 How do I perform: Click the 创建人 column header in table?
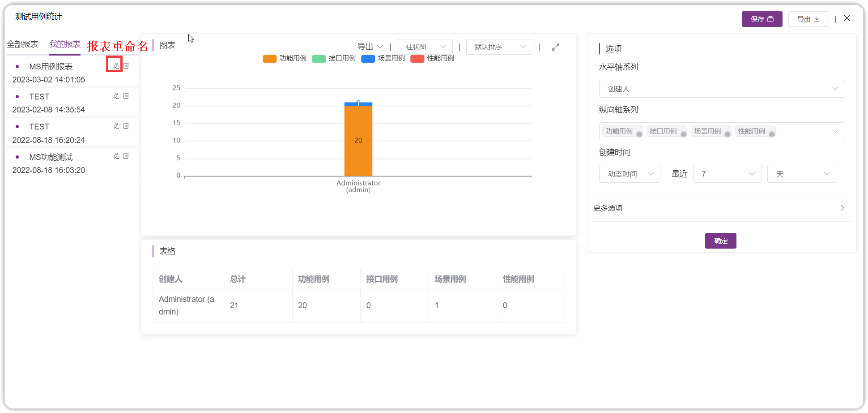click(188, 279)
